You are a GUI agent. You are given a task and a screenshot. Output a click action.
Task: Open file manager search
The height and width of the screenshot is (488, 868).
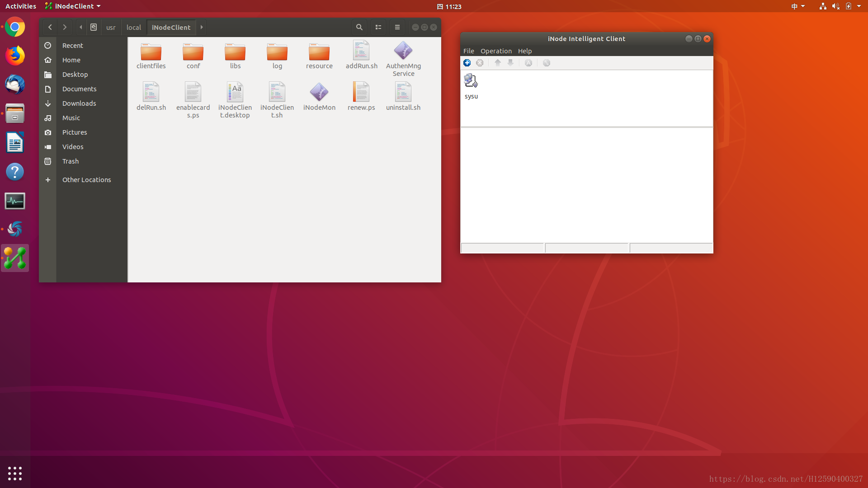(x=359, y=27)
